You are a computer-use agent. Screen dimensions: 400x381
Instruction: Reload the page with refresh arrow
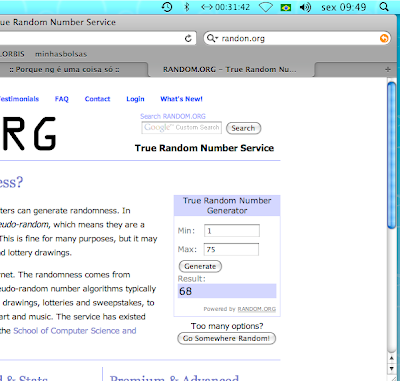(188, 38)
